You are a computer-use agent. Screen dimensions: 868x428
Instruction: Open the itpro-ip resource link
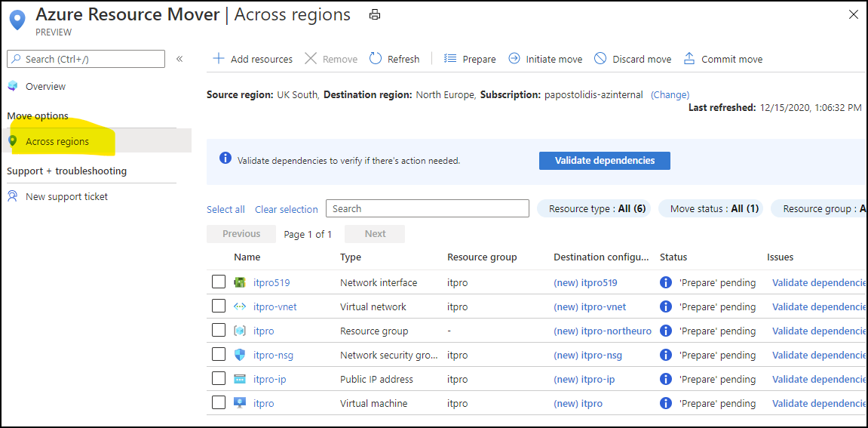coord(269,380)
